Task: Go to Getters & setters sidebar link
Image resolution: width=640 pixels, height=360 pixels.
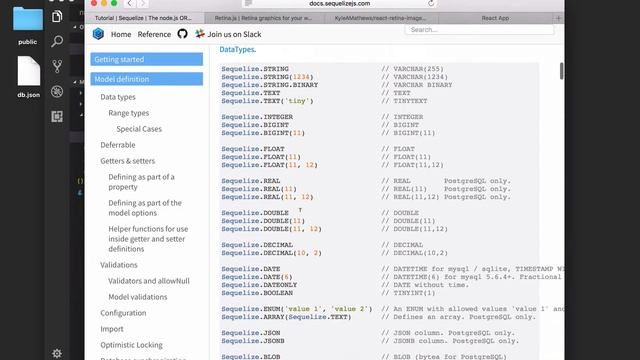Action: pyautogui.click(x=128, y=161)
